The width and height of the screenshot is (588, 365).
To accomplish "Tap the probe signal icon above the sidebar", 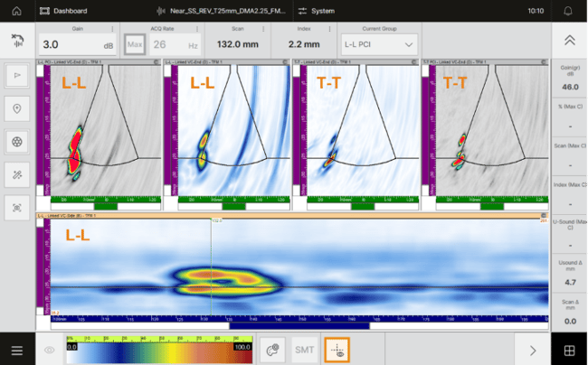I will [17, 41].
